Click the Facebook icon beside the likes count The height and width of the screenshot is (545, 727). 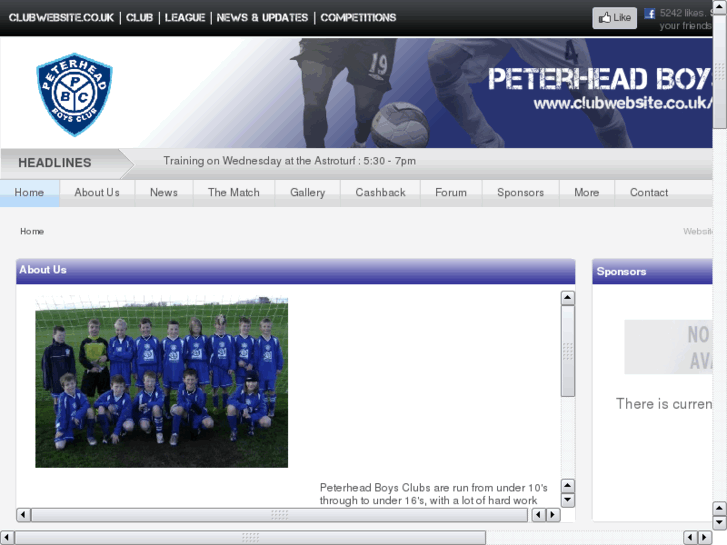pos(650,13)
